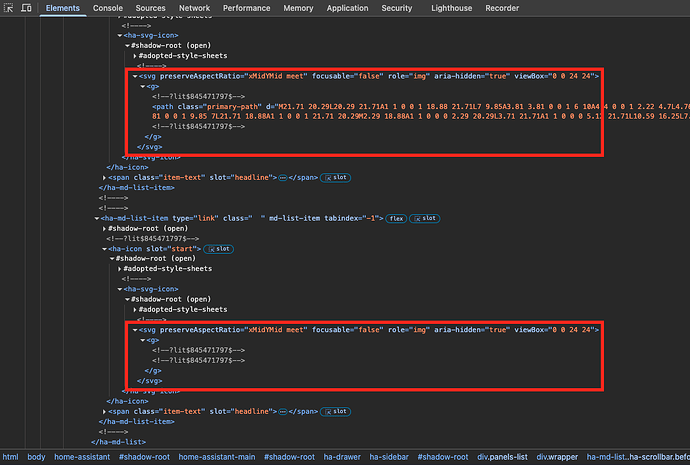Open the Sources tab
Screen dimensions: 690x465
coord(150,8)
